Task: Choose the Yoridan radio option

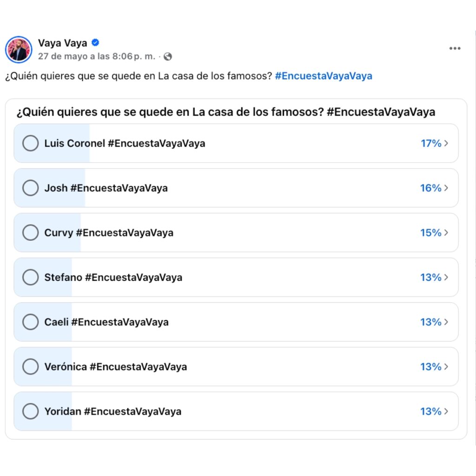Action: pos(30,411)
